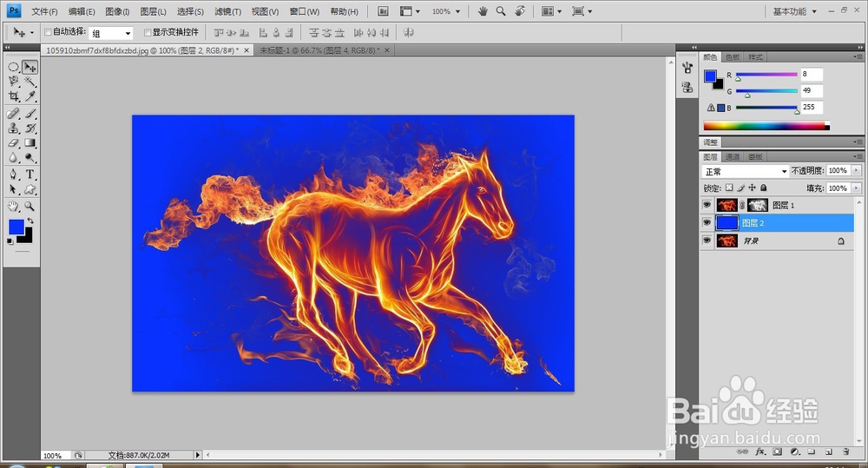
Task: Toggle lock position icon
Action: pyautogui.click(x=752, y=188)
